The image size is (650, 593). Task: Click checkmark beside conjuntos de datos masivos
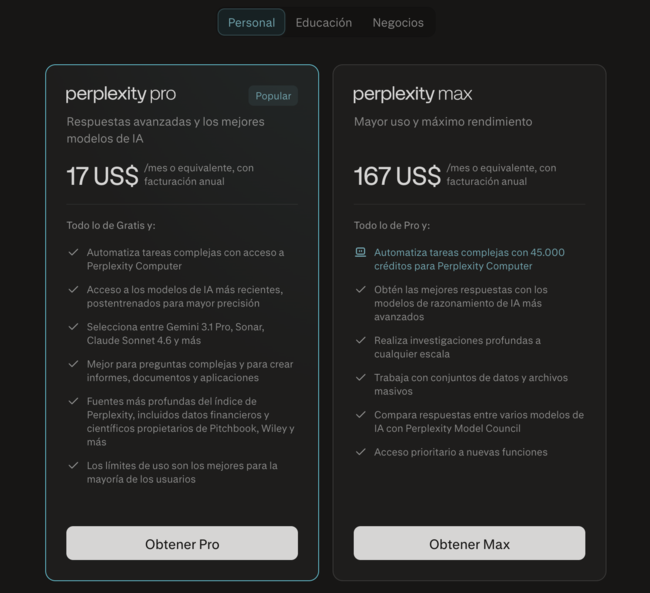(x=360, y=378)
